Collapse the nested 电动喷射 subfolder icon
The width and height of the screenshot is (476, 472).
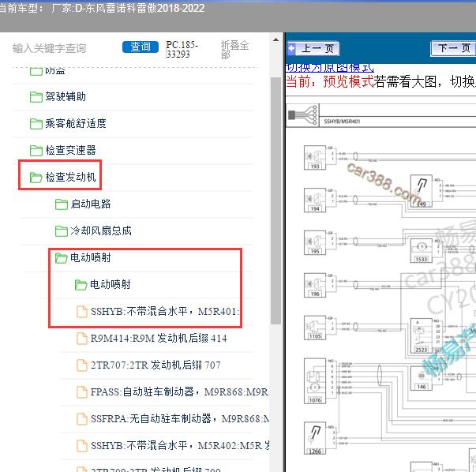click(81, 285)
